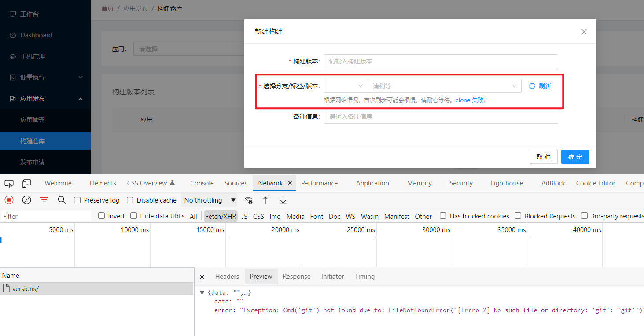
Task: Open the Response tab
Action: tap(297, 277)
